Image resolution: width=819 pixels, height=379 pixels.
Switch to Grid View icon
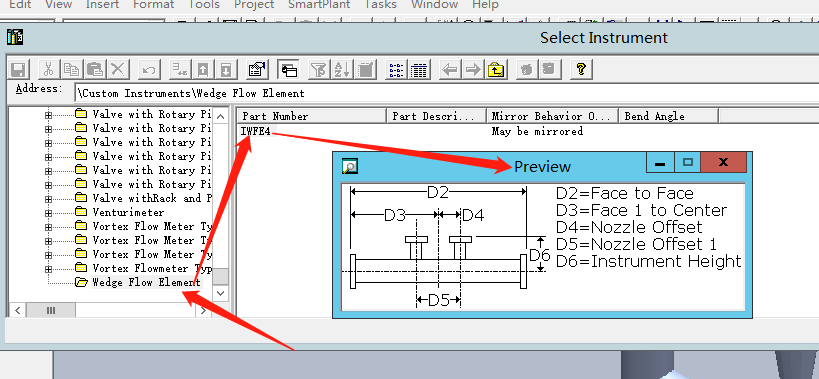pos(419,69)
